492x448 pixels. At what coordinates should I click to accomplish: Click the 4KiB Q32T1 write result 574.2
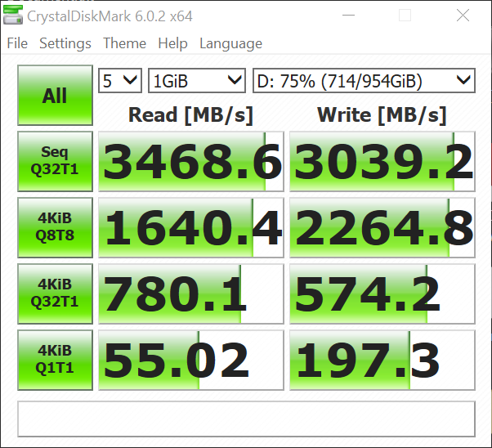point(382,293)
